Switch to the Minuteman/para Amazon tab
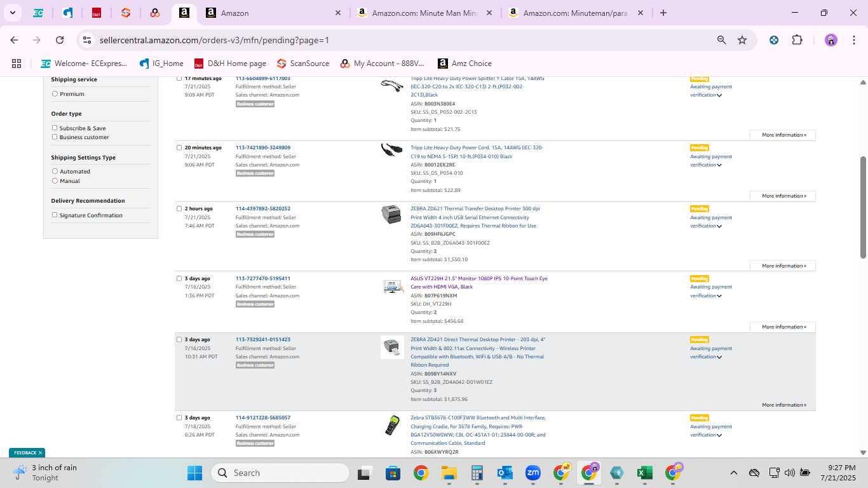The height and width of the screenshot is (488, 868). click(576, 13)
